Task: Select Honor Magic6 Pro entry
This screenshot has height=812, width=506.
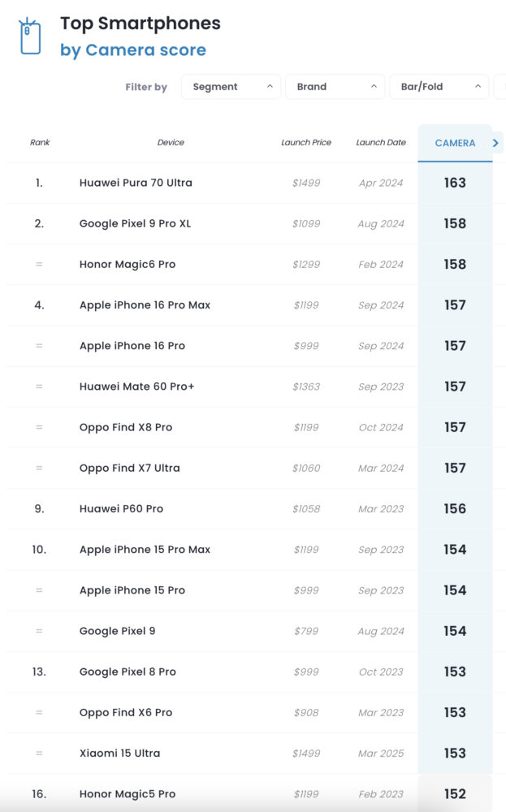Action: coord(128,264)
